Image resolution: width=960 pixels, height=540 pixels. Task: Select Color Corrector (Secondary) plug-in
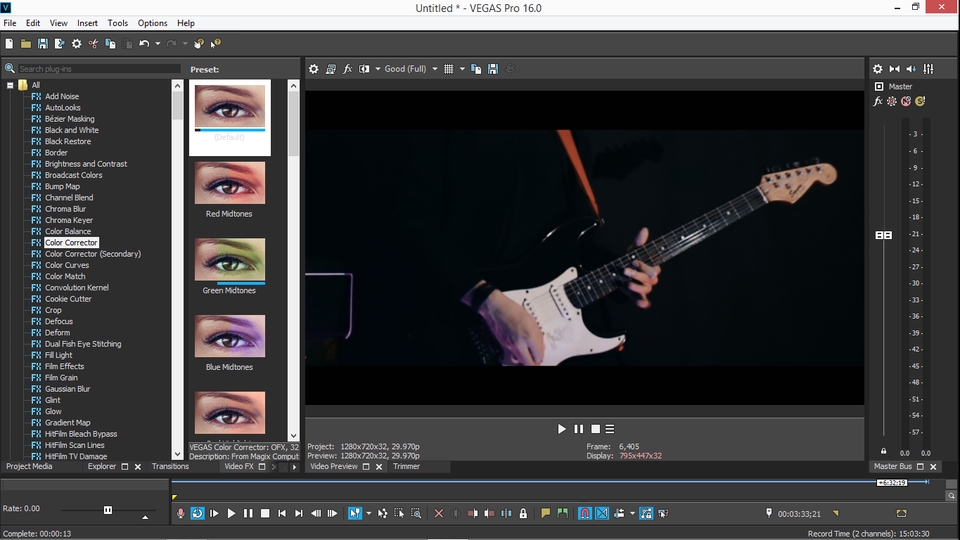coord(92,254)
